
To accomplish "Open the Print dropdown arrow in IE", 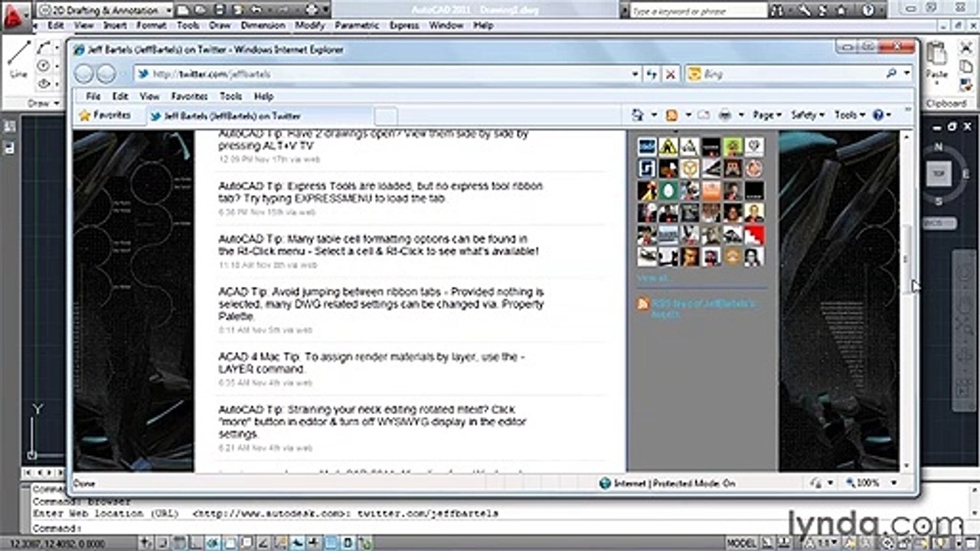I will (741, 115).
